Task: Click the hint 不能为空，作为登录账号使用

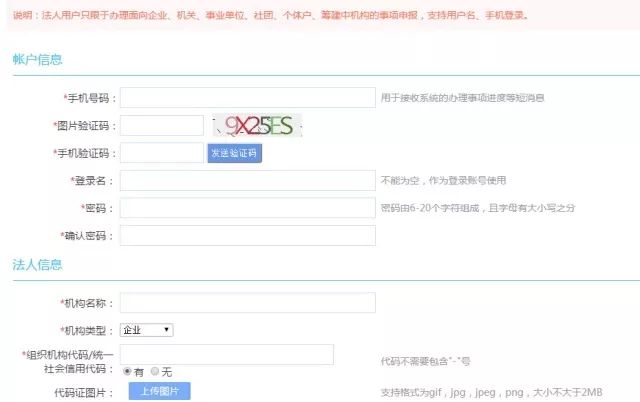Action: 443,180
